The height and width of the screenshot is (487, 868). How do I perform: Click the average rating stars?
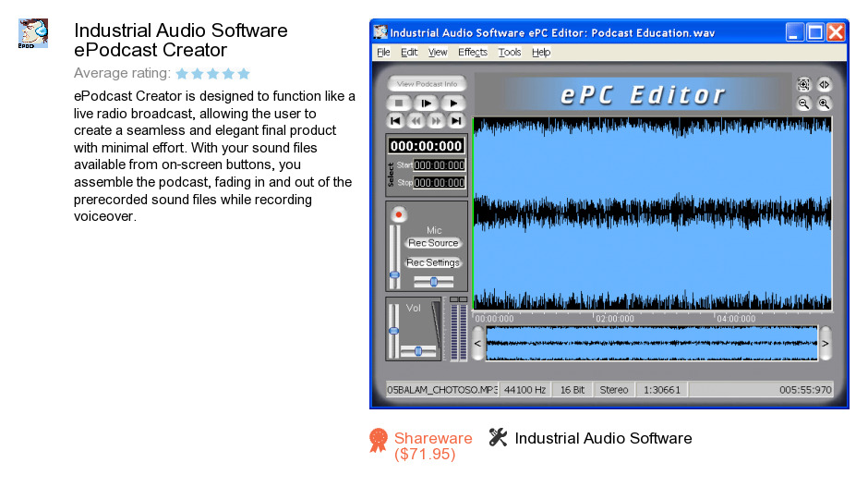point(213,73)
